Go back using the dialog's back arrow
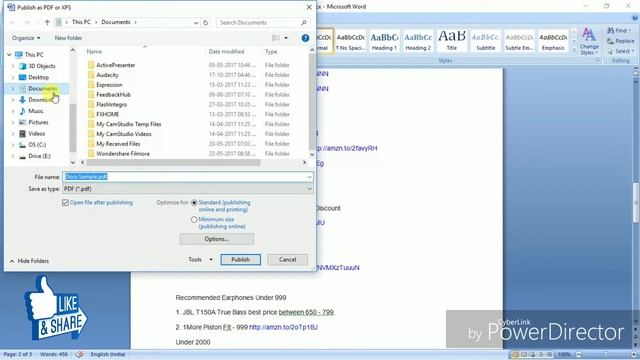Screen dimensions: 640x360 tap(12, 22)
